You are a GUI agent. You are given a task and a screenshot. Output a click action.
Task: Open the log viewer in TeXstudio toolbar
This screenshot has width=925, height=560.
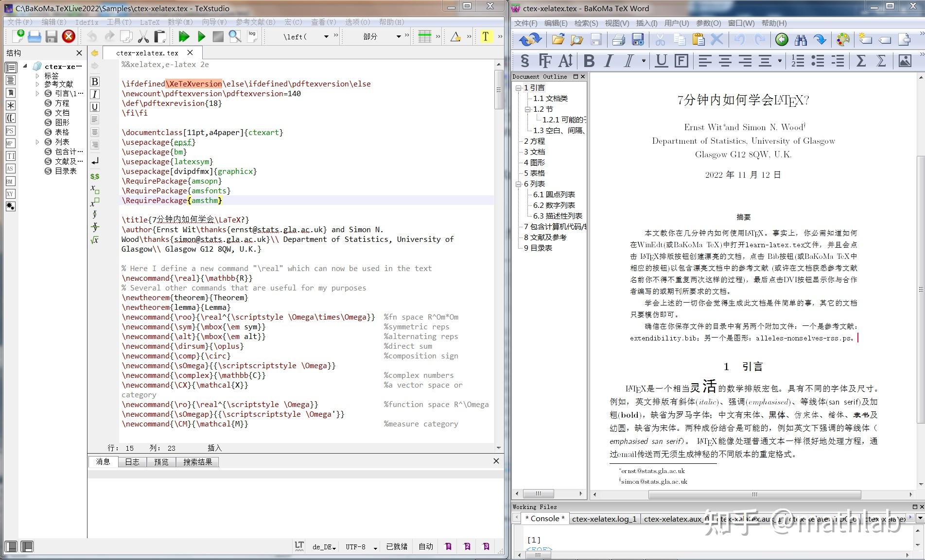pyautogui.click(x=252, y=36)
